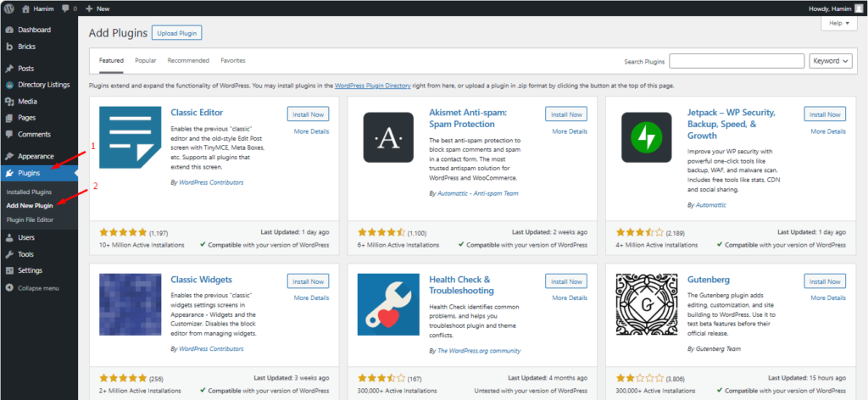Focus the Search Plugins input field

click(x=737, y=61)
